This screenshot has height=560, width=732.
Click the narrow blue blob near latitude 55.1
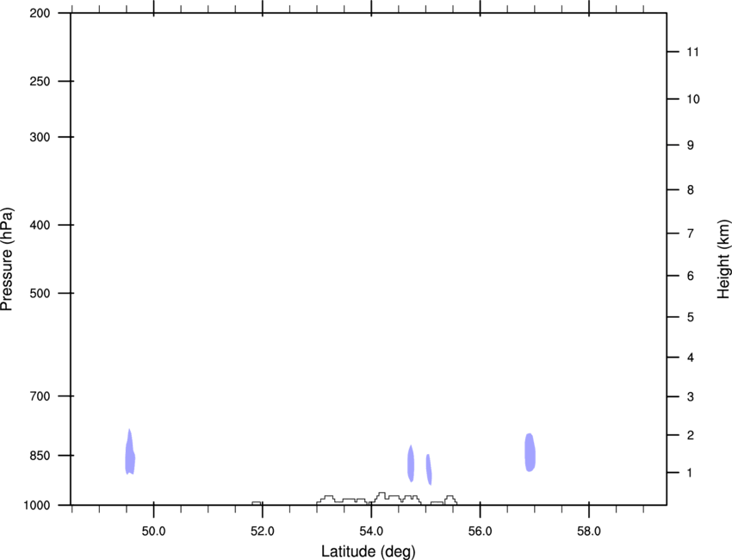click(429, 470)
